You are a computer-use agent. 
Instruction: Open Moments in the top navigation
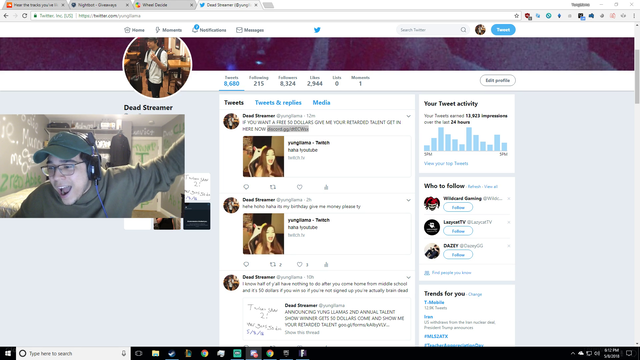[x=168, y=30]
